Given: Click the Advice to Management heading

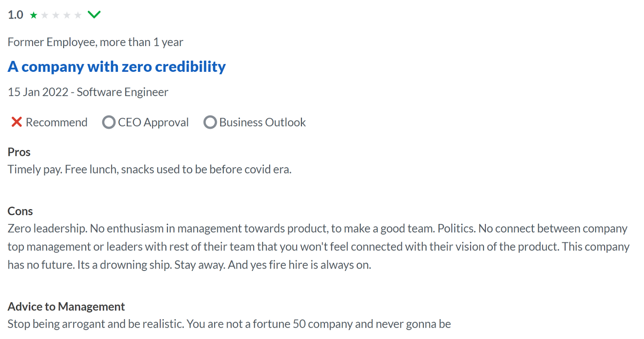Looking at the screenshot, I should click(66, 307).
